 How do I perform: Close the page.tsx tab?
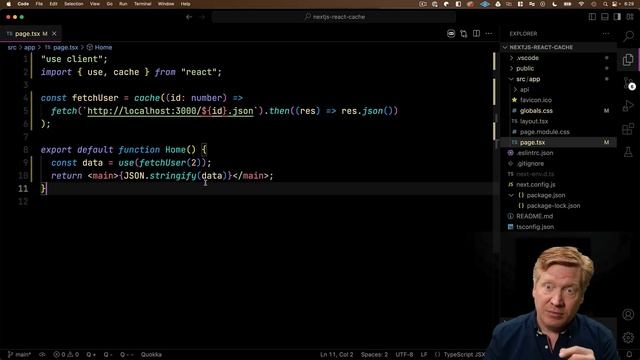click(54, 33)
